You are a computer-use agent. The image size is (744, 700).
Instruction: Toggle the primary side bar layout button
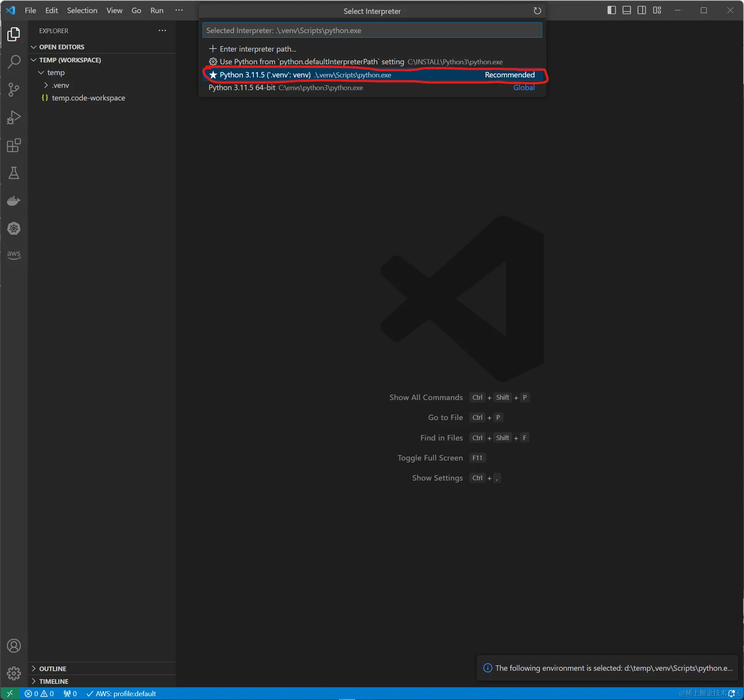611,10
